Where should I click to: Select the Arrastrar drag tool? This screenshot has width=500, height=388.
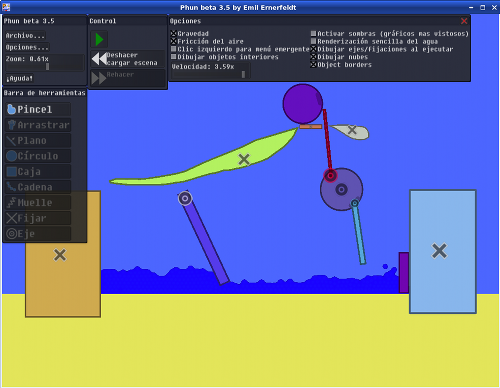coord(38,125)
